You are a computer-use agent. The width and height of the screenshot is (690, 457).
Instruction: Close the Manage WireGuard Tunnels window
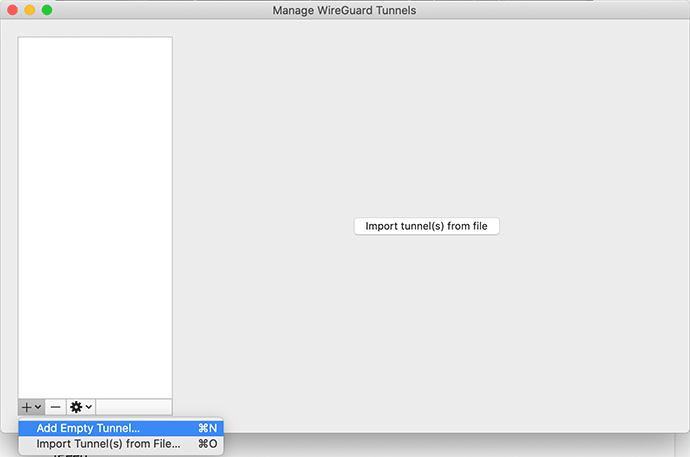[12, 10]
